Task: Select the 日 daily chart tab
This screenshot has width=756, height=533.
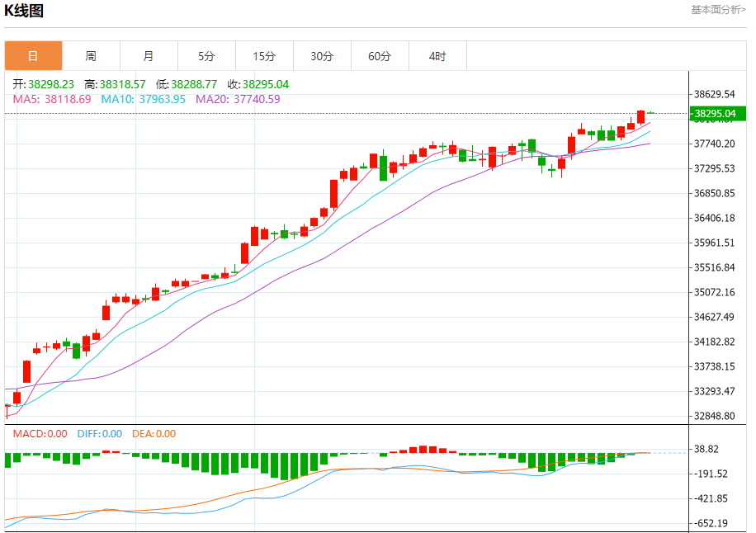Action: tap(33, 56)
